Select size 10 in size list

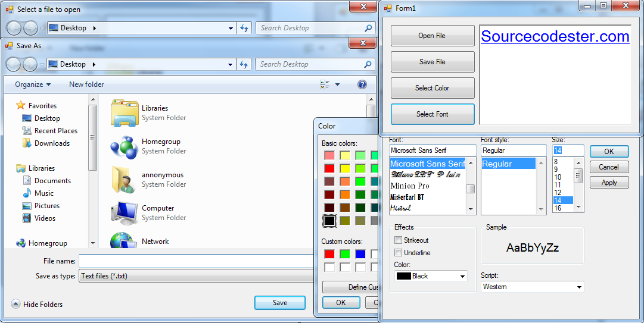(562, 177)
